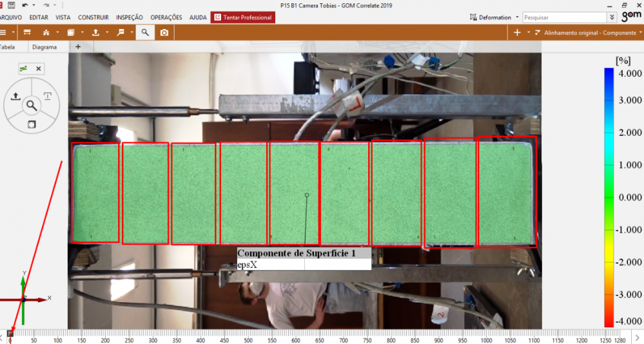Select the magnifier inspection tool in toolbar

tap(145, 32)
